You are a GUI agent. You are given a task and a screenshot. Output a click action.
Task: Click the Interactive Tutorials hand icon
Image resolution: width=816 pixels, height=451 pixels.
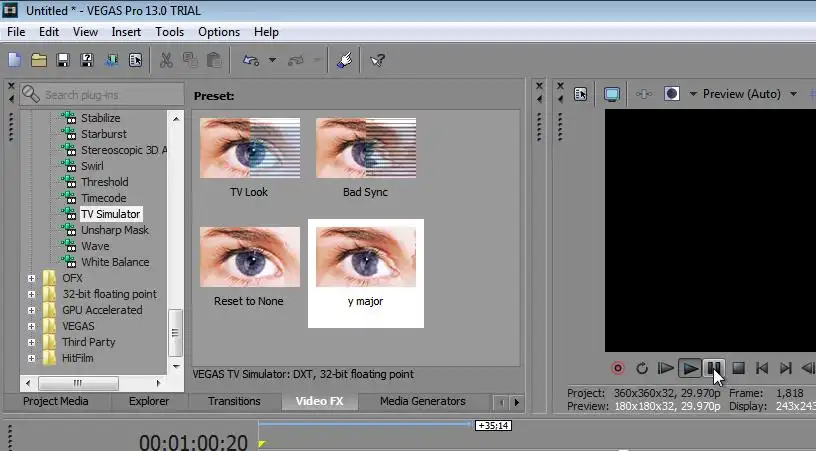pyautogui.click(x=344, y=60)
